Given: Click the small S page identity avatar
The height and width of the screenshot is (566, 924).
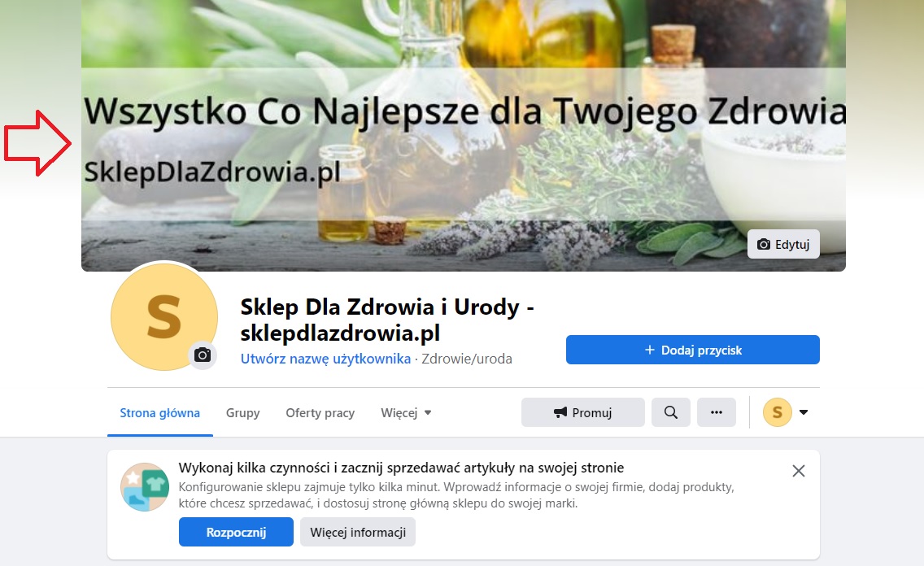Looking at the screenshot, I should (x=778, y=412).
